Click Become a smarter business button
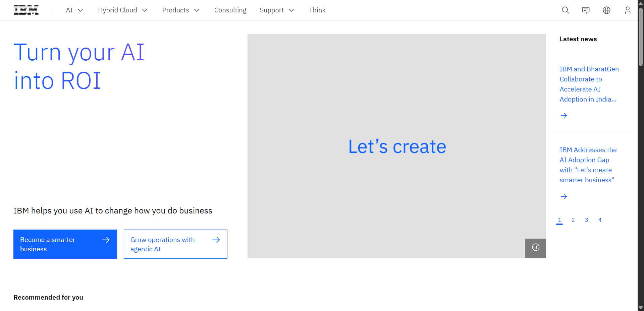The image size is (644, 311). (x=65, y=244)
